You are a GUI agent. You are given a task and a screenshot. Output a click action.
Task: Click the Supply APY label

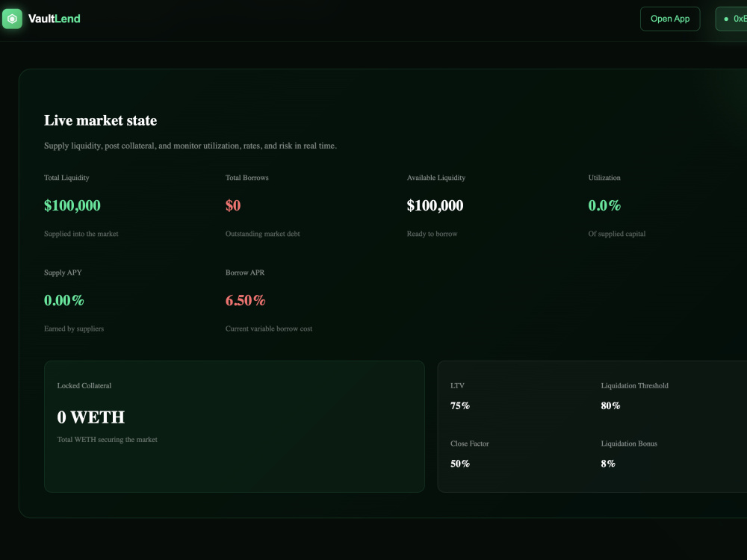pyautogui.click(x=63, y=273)
